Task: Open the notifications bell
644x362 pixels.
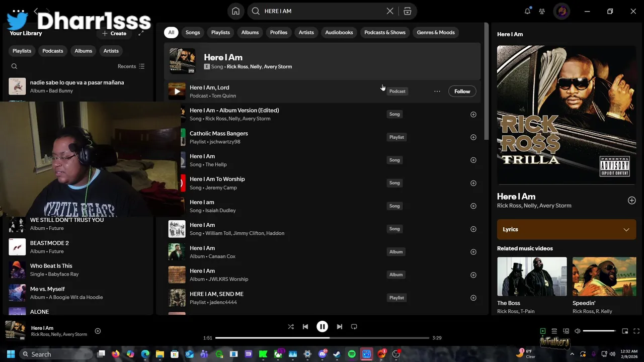Action: click(527, 11)
